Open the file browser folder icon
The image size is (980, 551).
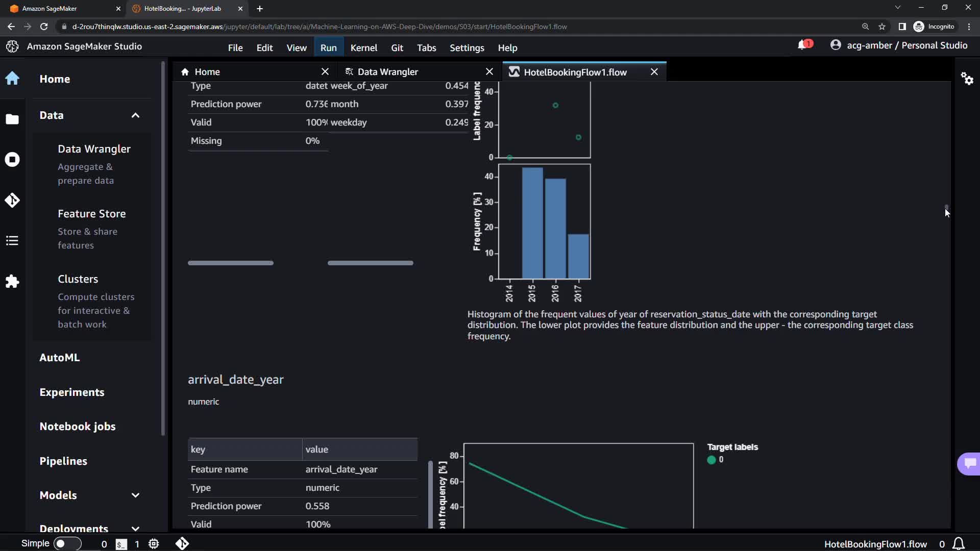[x=12, y=119]
